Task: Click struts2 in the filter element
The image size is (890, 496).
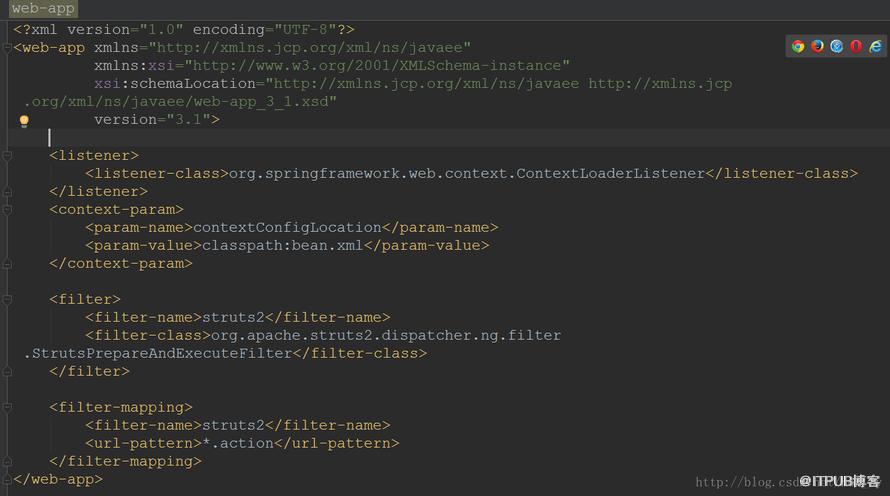Action: point(233,318)
